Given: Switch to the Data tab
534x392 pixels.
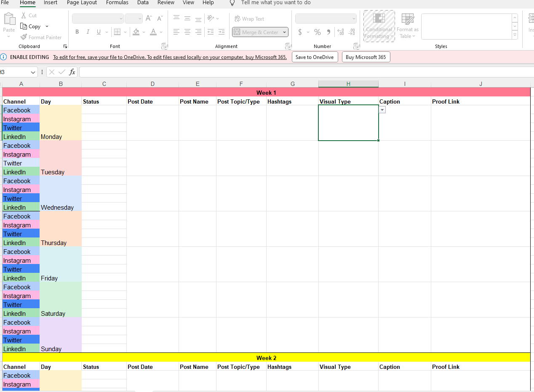Looking at the screenshot, I should tap(143, 3).
